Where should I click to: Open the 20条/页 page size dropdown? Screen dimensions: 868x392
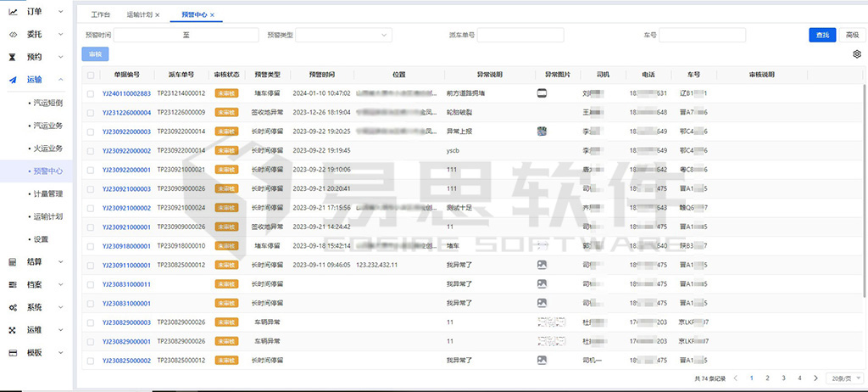point(842,378)
